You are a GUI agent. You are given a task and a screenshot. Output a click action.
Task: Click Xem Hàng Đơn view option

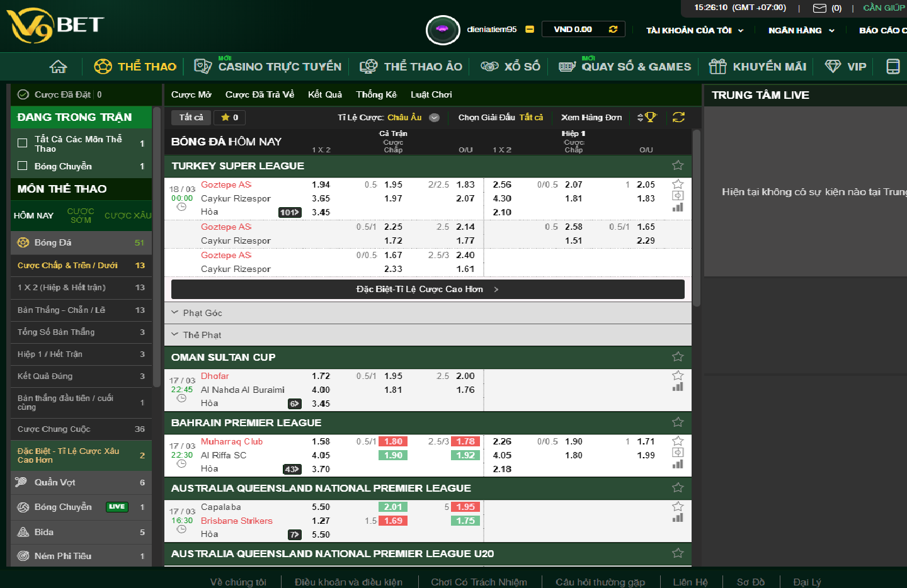(591, 117)
